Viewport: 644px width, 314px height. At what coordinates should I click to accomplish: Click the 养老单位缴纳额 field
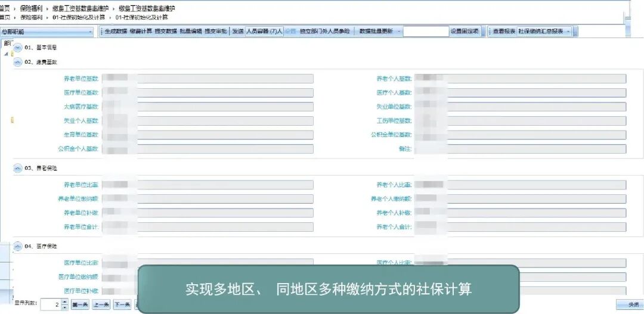[208, 199]
